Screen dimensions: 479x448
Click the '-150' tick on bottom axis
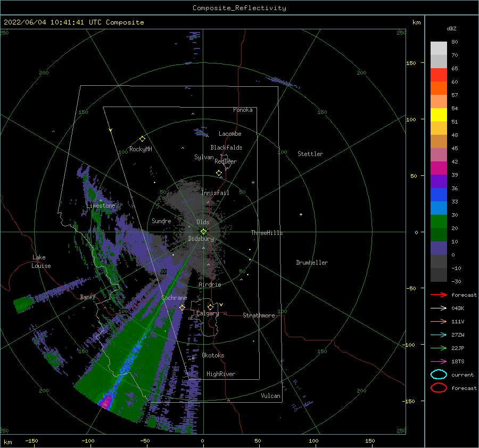coord(31,441)
